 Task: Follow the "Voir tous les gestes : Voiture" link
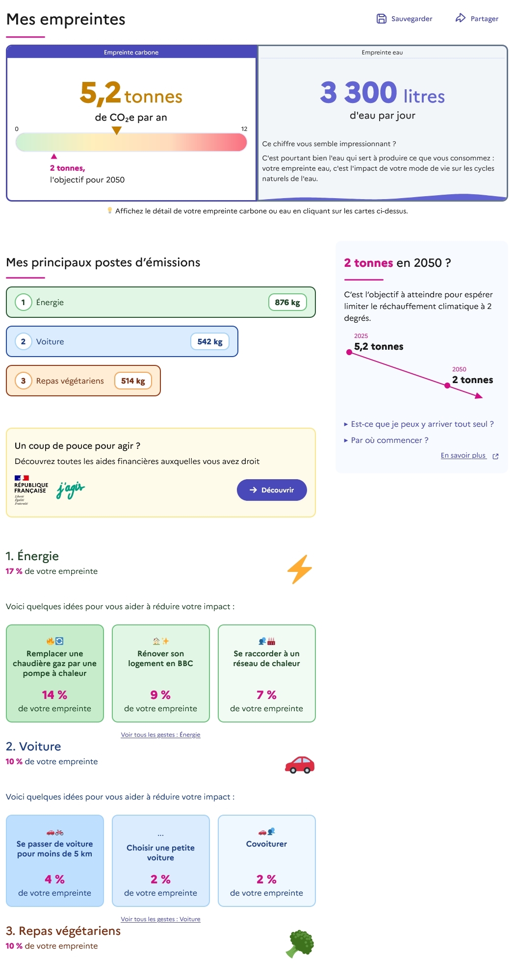(x=160, y=919)
